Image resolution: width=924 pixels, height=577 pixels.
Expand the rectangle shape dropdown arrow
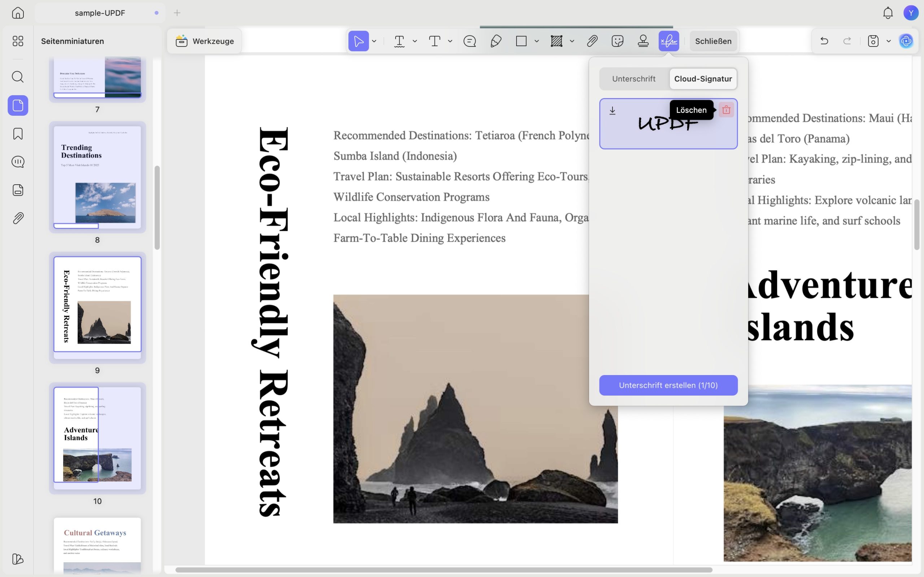(x=536, y=41)
